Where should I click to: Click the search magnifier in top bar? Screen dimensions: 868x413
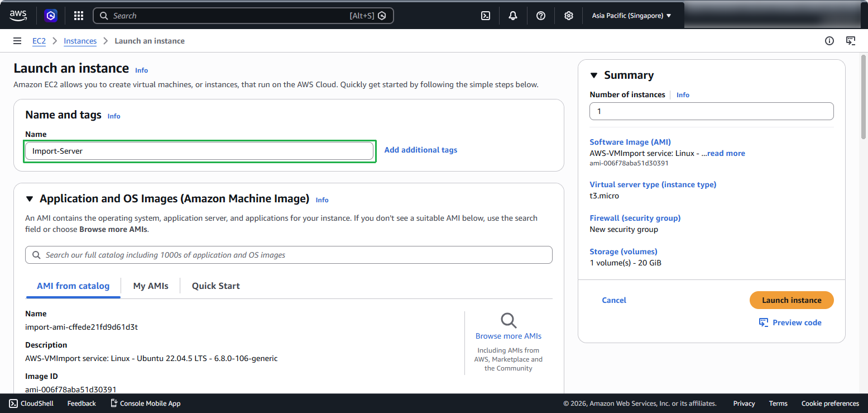pos(104,16)
